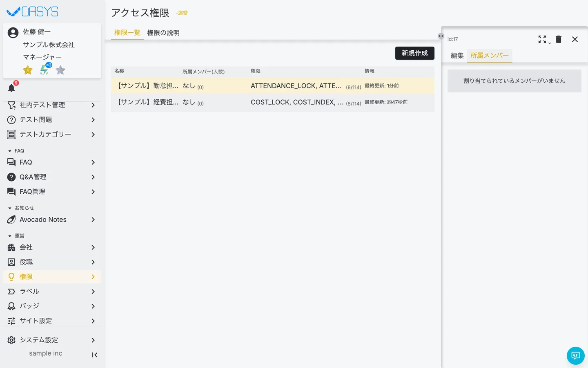Click the user avatar icon
The height and width of the screenshot is (368, 588).
(x=13, y=33)
